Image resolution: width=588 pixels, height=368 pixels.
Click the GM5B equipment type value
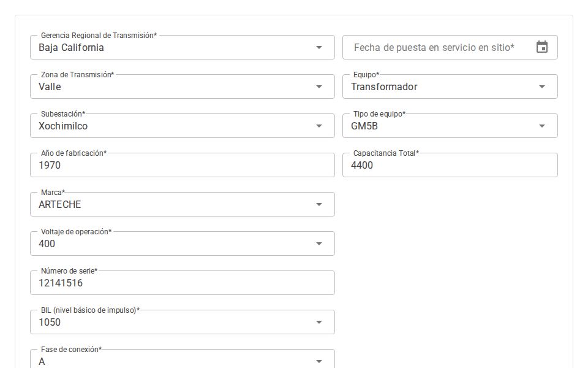point(363,126)
